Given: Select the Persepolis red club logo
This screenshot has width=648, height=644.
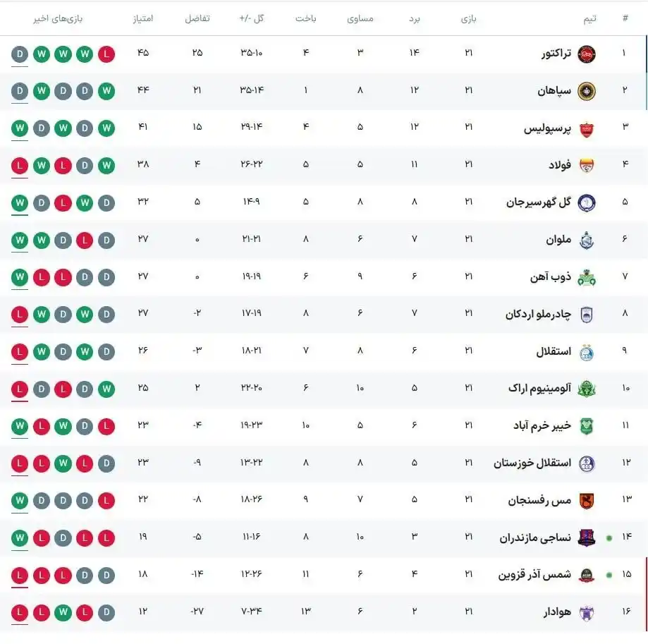Looking at the screenshot, I should [586, 129].
